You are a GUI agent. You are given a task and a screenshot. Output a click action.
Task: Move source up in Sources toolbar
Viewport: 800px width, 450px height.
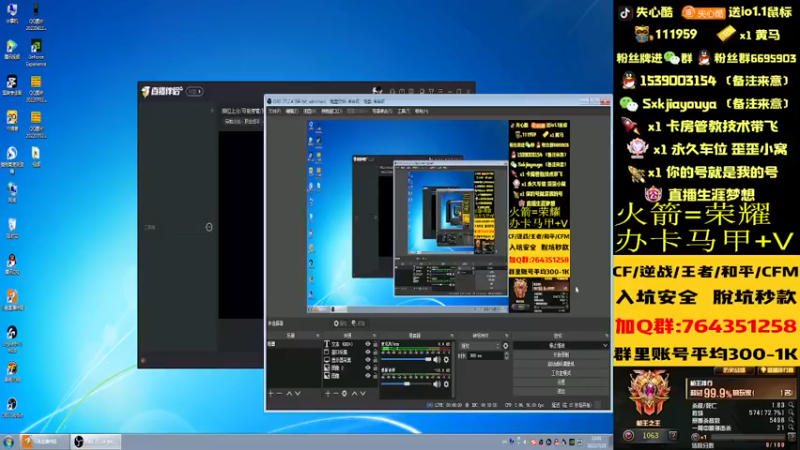pos(354,393)
